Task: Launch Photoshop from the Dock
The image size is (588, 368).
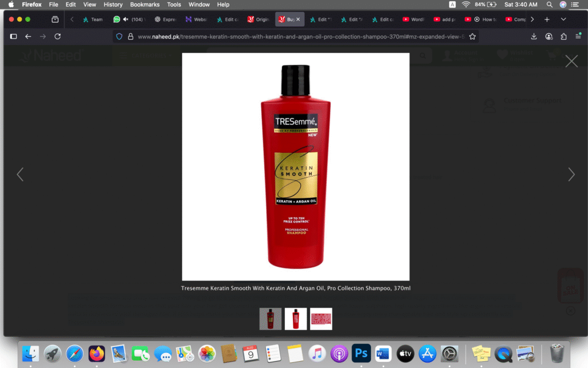Action: [361, 352]
